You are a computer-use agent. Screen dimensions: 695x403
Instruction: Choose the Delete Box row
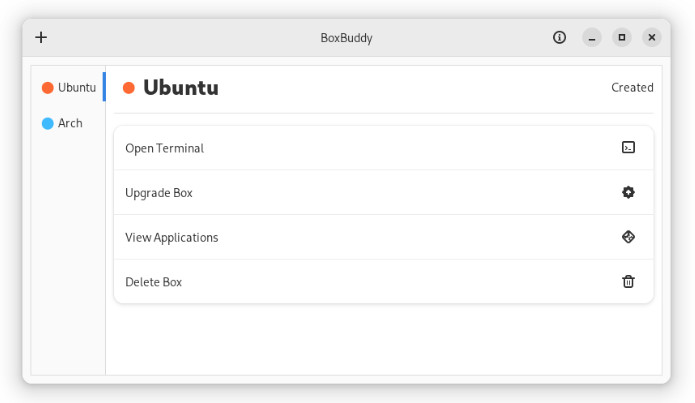tap(383, 282)
